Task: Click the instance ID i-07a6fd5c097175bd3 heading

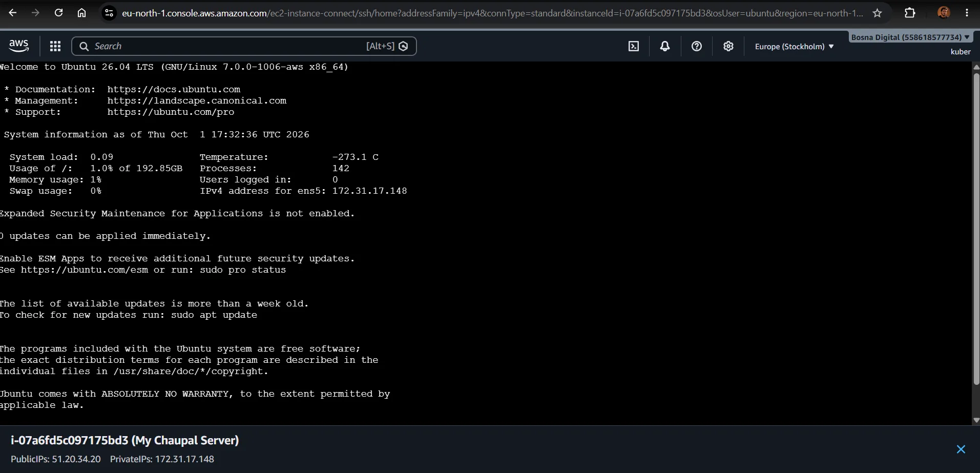Action: tap(70, 441)
